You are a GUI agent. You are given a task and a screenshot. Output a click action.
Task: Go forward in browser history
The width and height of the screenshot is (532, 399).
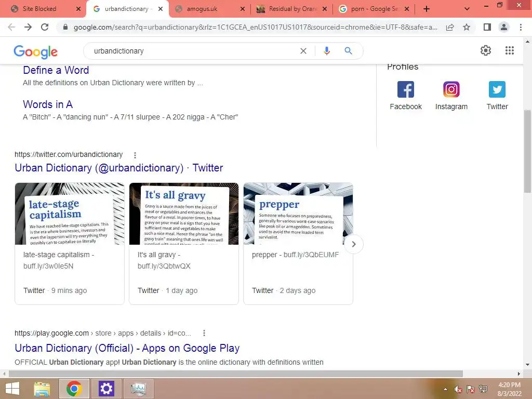(28, 27)
